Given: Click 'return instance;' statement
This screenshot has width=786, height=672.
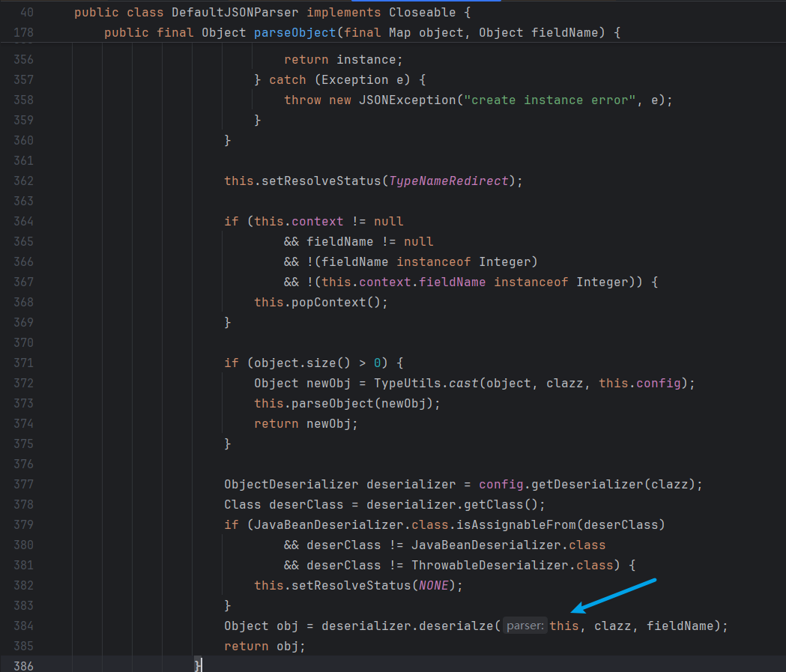Looking at the screenshot, I should [x=343, y=60].
